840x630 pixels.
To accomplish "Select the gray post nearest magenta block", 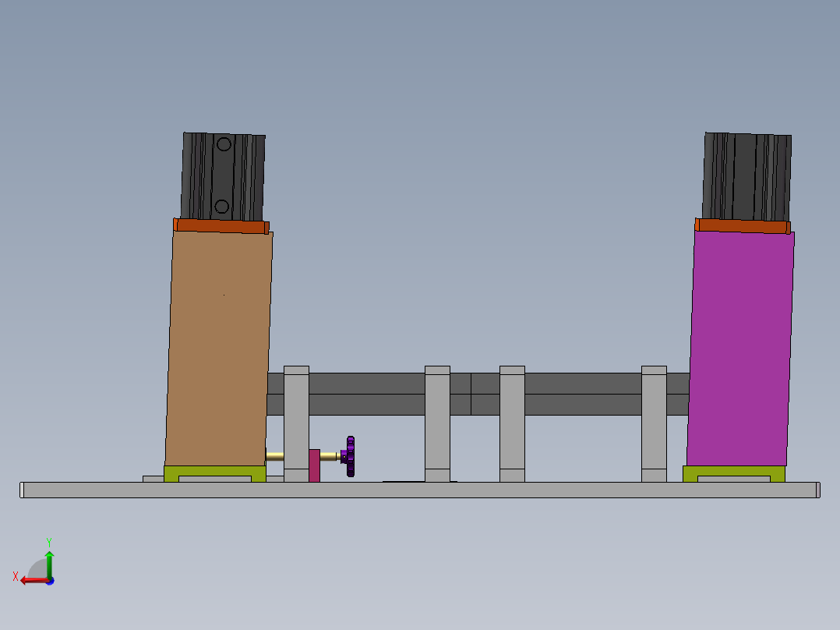I will tap(654, 424).
